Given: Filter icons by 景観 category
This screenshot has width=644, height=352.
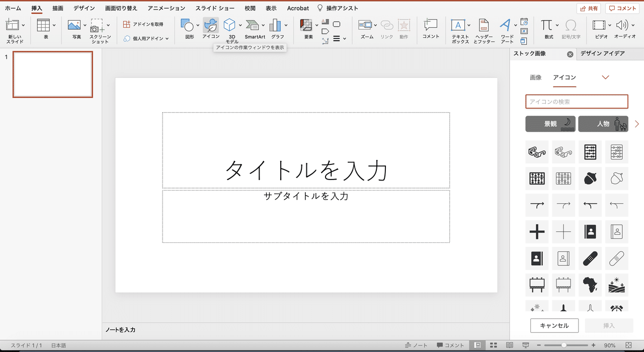Looking at the screenshot, I should point(550,124).
